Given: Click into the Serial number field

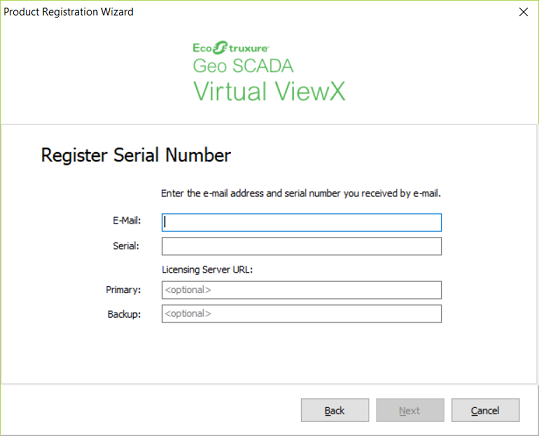Looking at the screenshot, I should pyautogui.click(x=301, y=246).
